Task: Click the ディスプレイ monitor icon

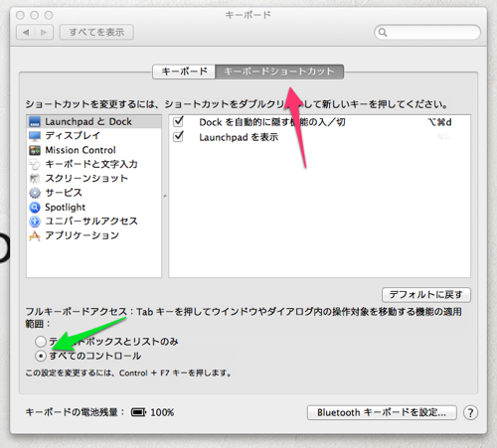Action: tap(35, 136)
